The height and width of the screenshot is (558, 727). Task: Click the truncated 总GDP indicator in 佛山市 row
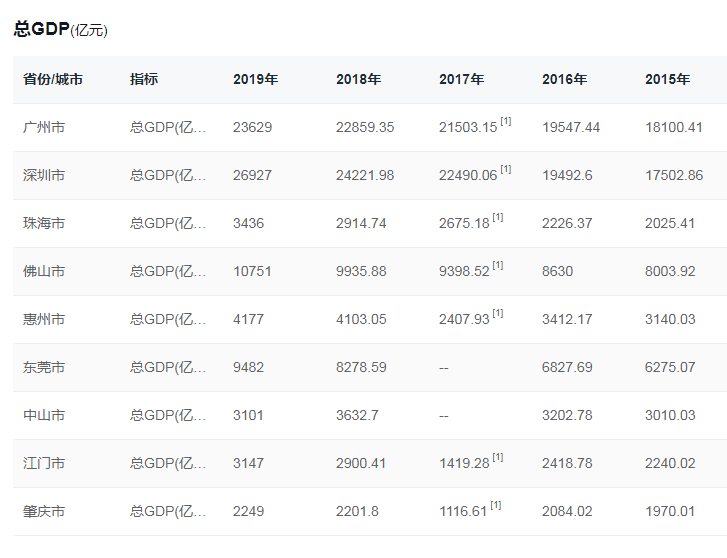pyautogui.click(x=168, y=271)
